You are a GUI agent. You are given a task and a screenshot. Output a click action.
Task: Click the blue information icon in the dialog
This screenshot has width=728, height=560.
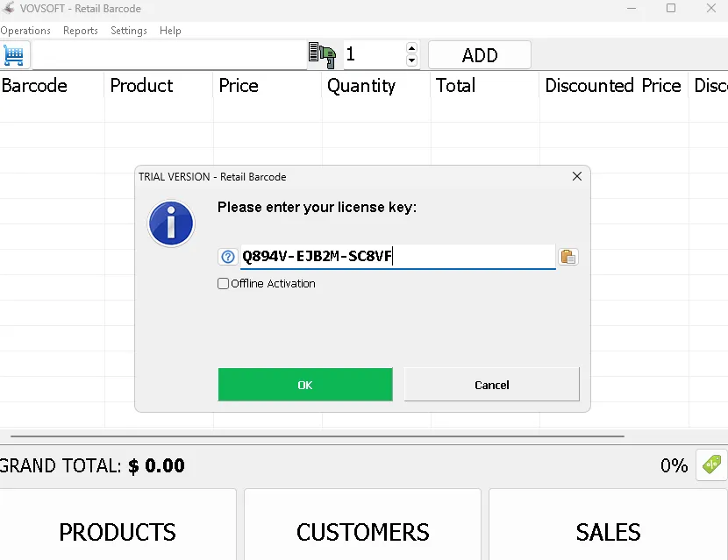(x=170, y=223)
